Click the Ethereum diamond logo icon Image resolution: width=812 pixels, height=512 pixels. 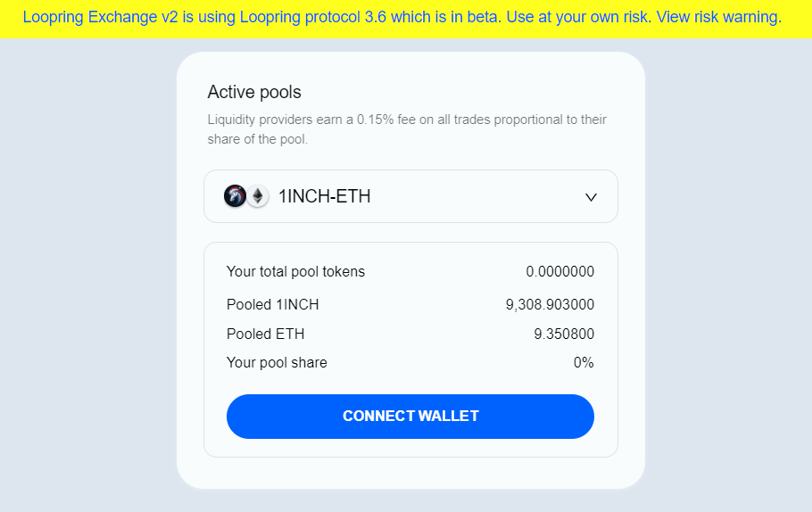click(x=257, y=196)
